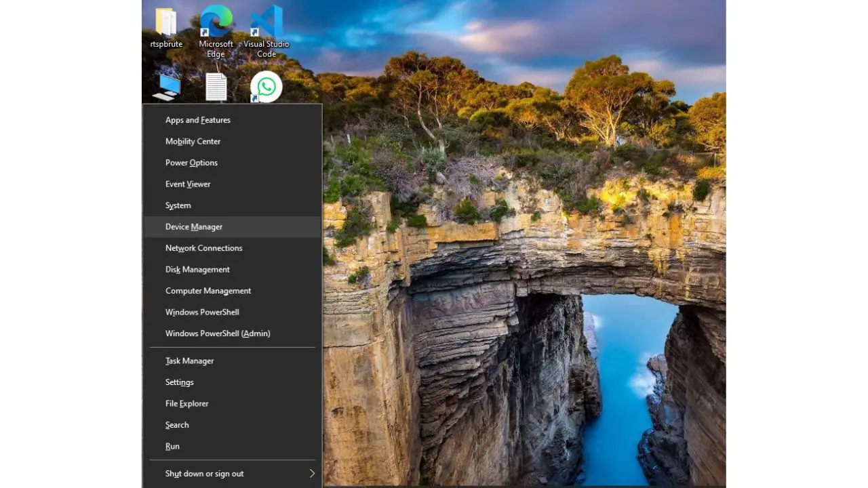
Task: Launch Microsoft Edge desktop shortcut
Action: point(216,30)
